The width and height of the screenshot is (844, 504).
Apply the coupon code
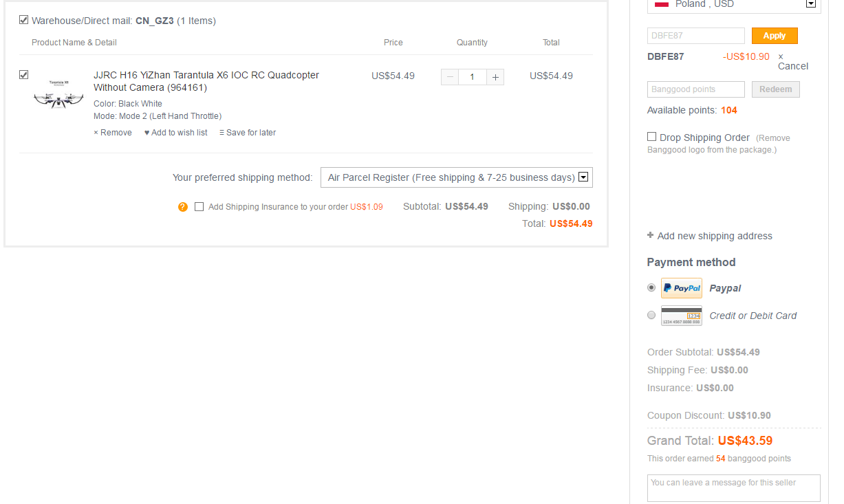[x=775, y=36]
